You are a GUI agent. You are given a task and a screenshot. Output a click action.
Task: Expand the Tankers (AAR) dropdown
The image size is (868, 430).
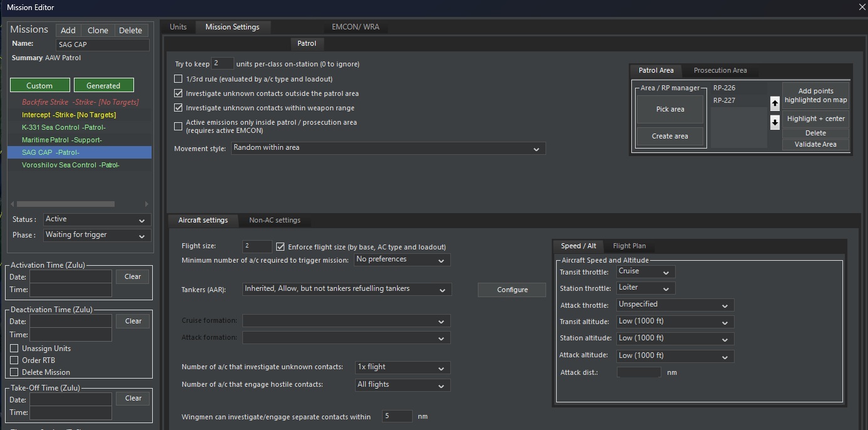pos(346,290)
